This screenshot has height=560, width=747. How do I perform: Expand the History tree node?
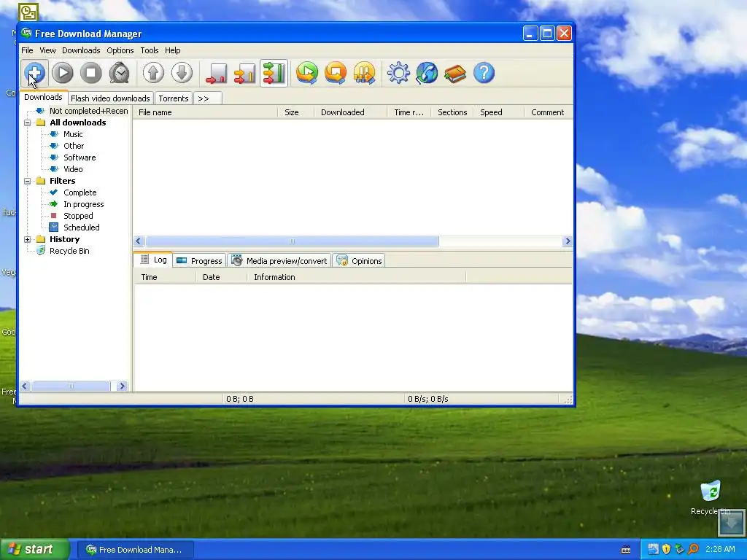pos(28,239)
